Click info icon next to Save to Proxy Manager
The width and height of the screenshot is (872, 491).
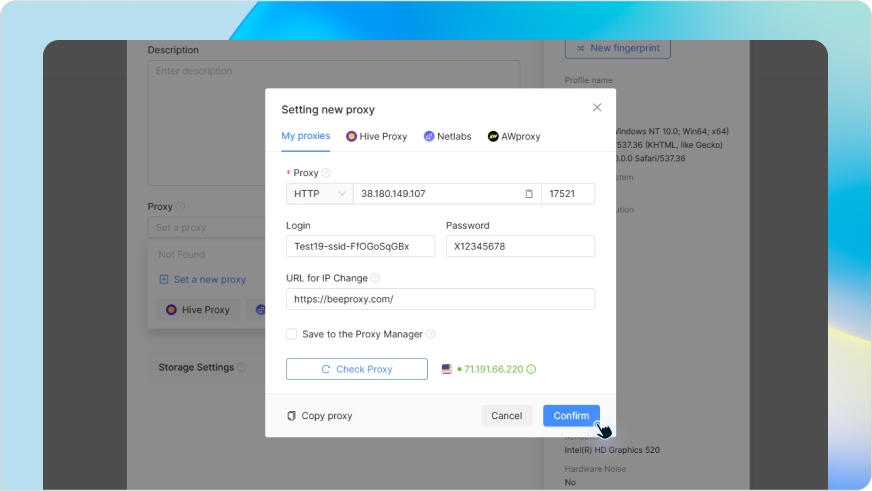tap(431, 334)
